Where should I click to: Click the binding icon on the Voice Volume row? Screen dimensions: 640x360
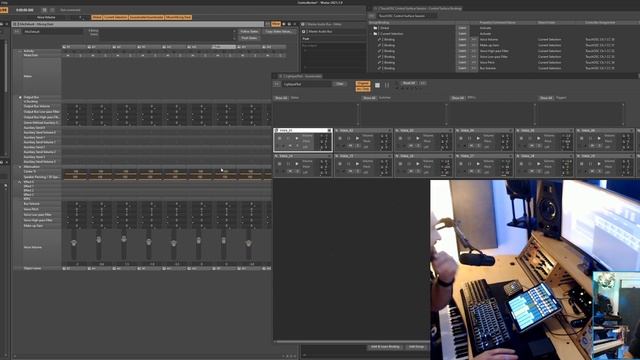tap(380, 40)
